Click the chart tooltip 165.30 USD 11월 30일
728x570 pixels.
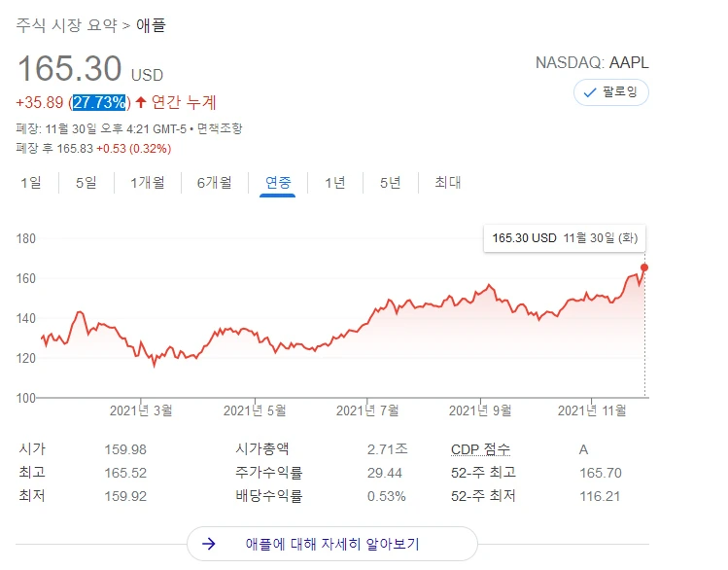(565, 238)
